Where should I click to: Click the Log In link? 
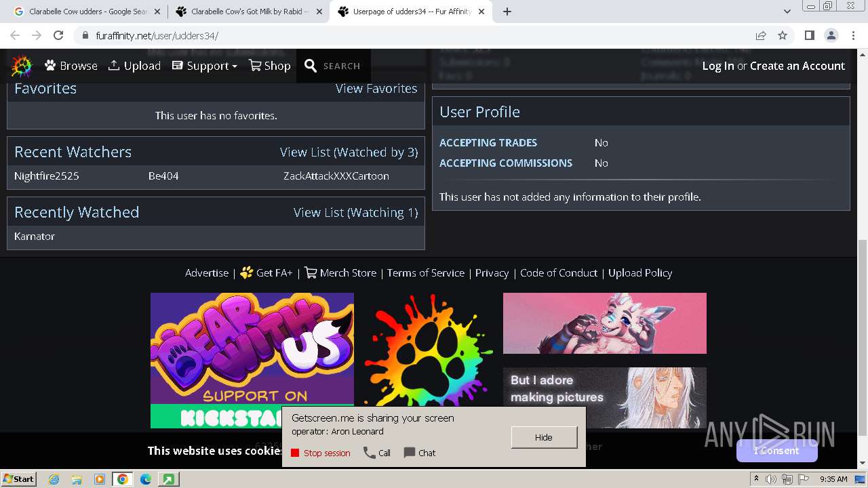pos(718,66)
